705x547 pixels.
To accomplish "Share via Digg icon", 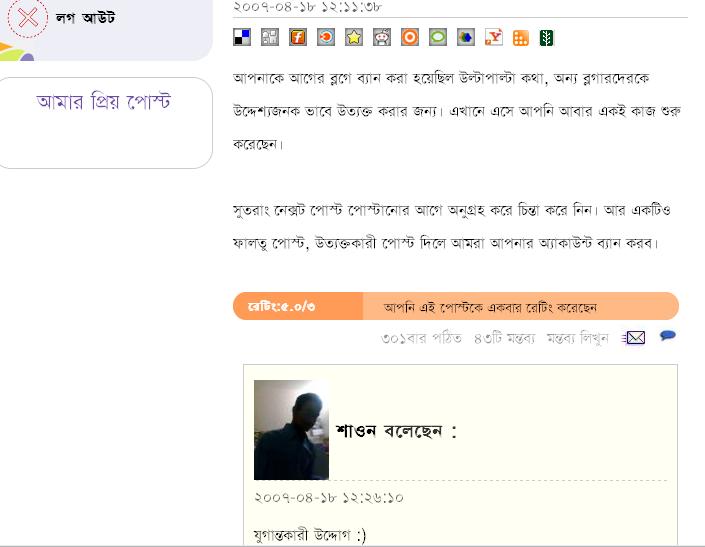I will click(x=270, y=37).
